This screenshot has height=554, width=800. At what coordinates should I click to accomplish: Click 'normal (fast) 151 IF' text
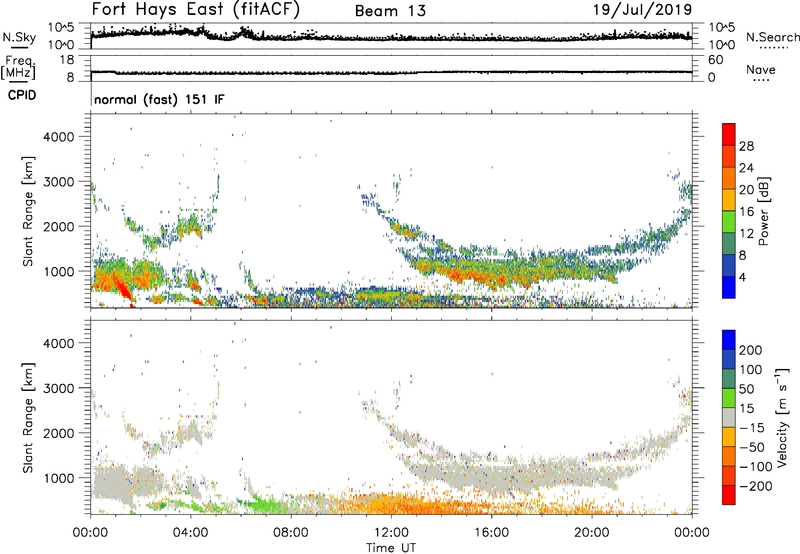(159, 99)
